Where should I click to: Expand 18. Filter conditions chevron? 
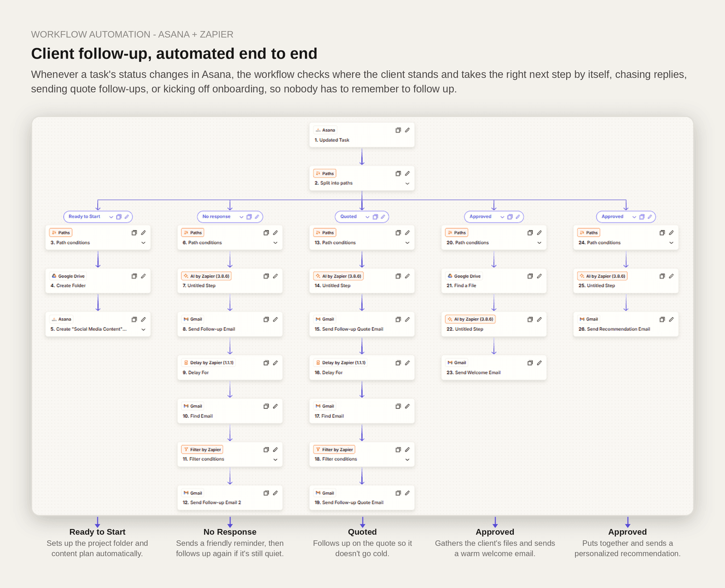pyautogui.click(x=408, y=460)
